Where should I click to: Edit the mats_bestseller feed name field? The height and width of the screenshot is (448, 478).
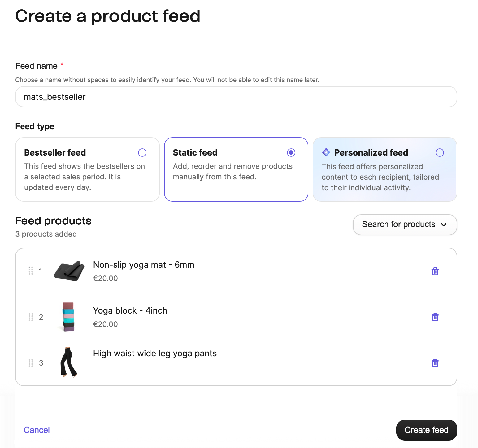tap(236, 97)
